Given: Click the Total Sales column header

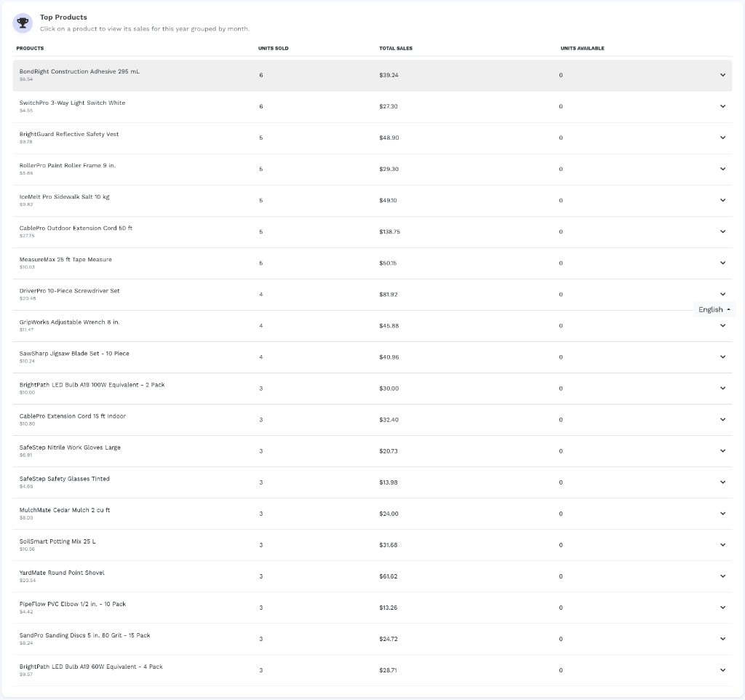Looking at the screenshot, I should pyautogui.click(x=396, y=49).
